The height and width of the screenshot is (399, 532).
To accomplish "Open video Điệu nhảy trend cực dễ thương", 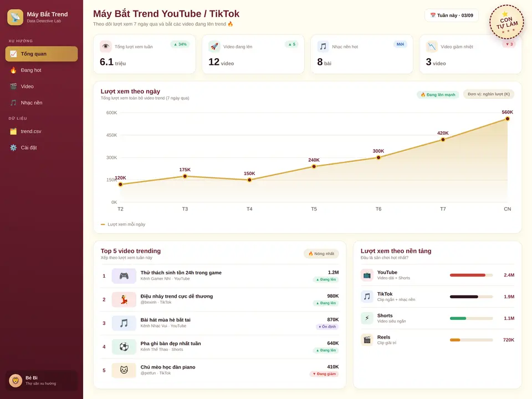I will click(219, 300).
